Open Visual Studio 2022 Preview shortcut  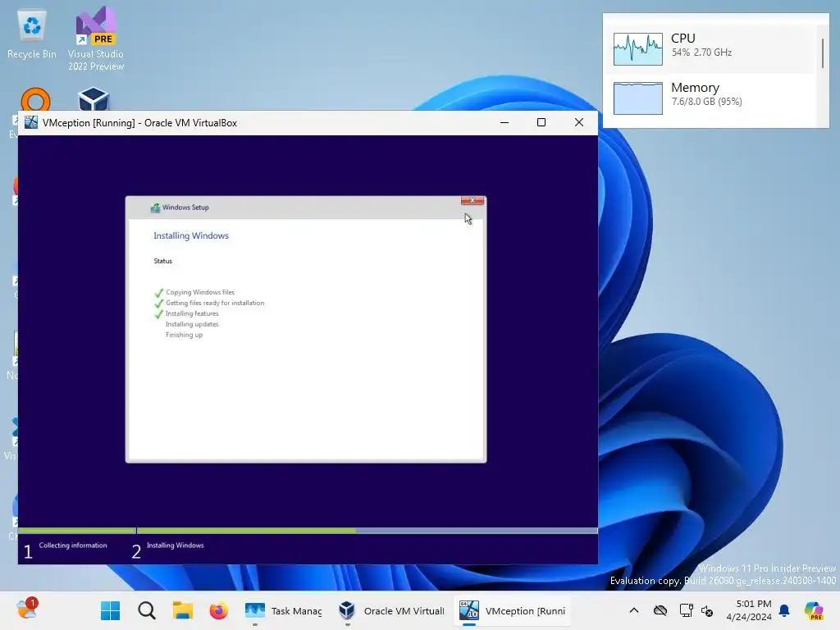(x=96, y=39)
